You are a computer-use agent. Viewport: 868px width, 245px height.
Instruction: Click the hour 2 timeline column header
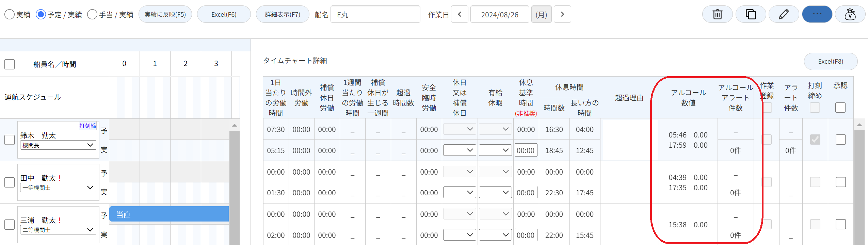point(186,63)
